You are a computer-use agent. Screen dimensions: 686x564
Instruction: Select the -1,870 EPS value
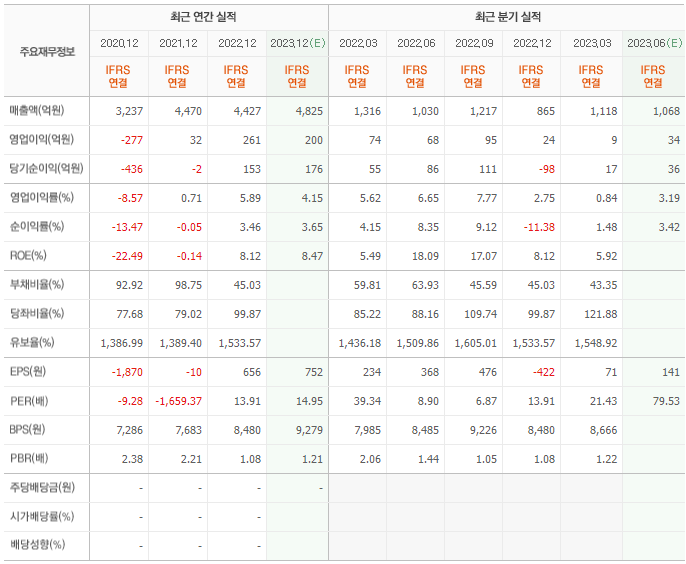127,372
